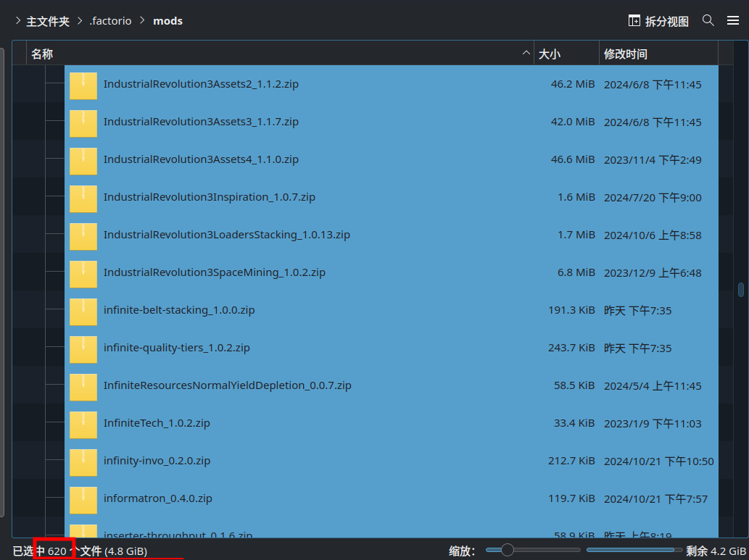Click zip icon of IndustrialRevolution3Assets3_1.1.7.zip
The height and width of the screenshot is (560, 749).
[x=83, y=122]
